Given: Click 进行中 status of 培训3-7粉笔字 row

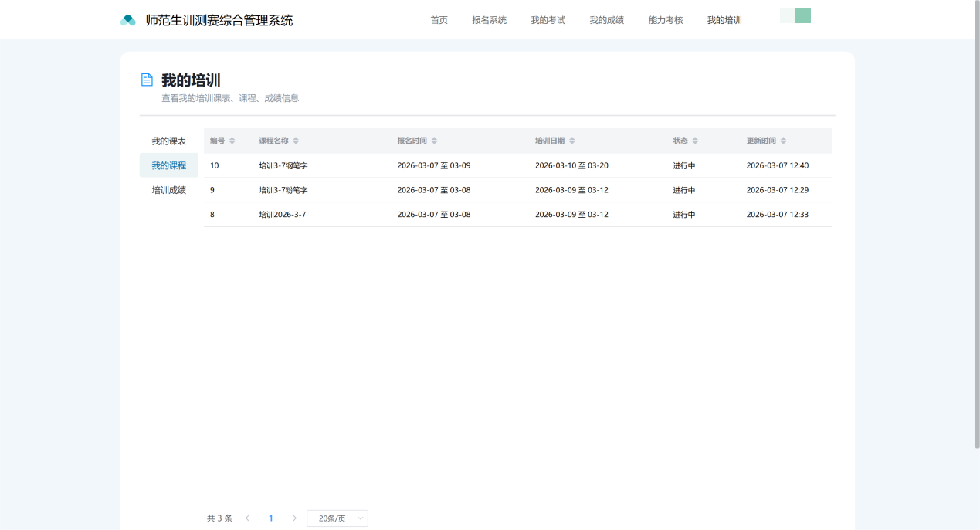Looking at the screenshot, I should click(684, 190).
